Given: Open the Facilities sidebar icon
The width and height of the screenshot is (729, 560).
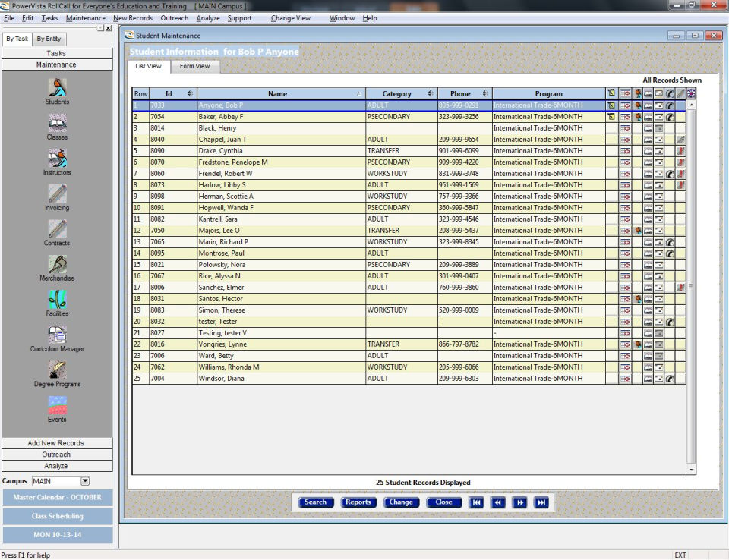Looking at the screenshot, I should [57, 299].
